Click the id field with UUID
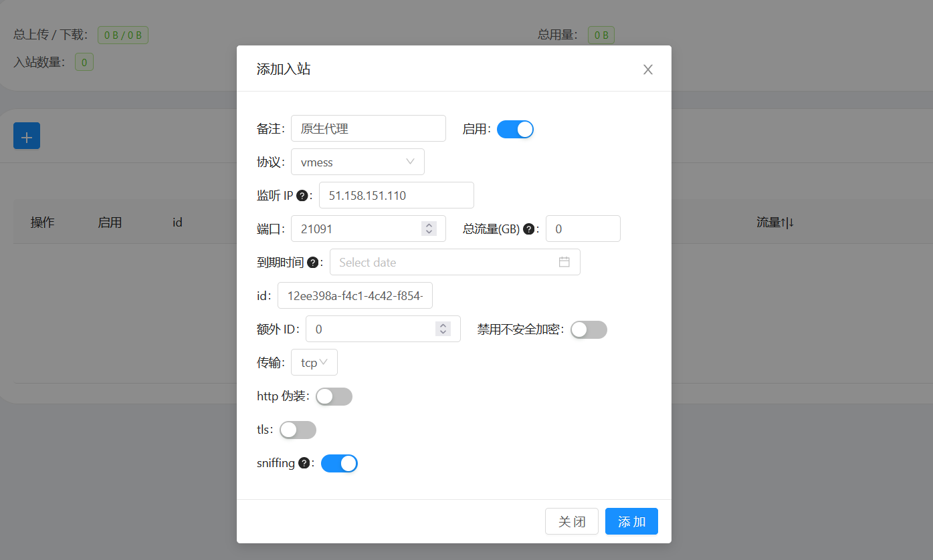 (x=355, y=295)
